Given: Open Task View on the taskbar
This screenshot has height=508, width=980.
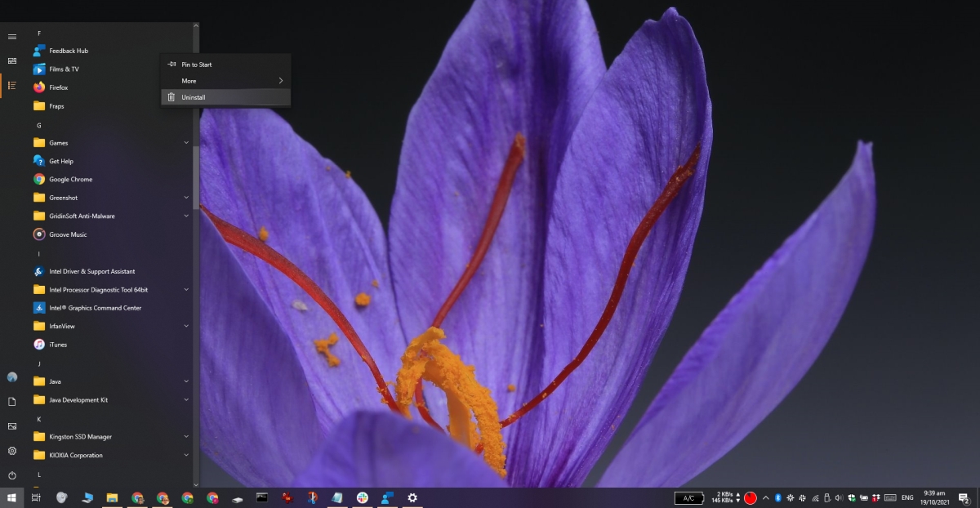Looking at the screenshot, I should 36,497.
